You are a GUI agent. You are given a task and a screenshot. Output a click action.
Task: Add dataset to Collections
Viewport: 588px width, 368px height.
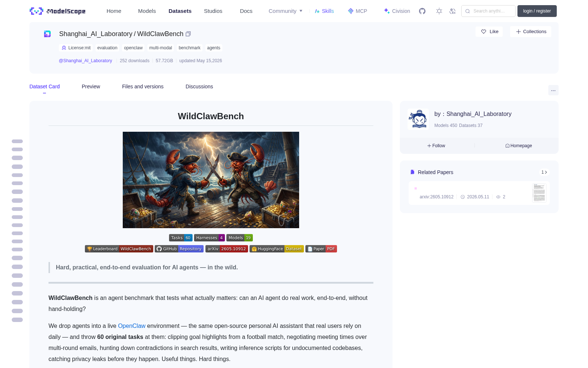coord(531,32)
